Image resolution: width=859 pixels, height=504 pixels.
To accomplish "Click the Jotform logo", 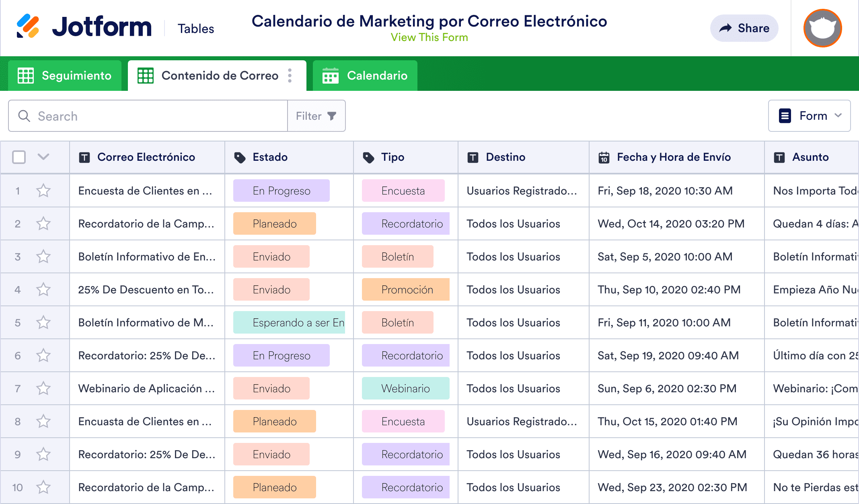I will coord(84,27).
